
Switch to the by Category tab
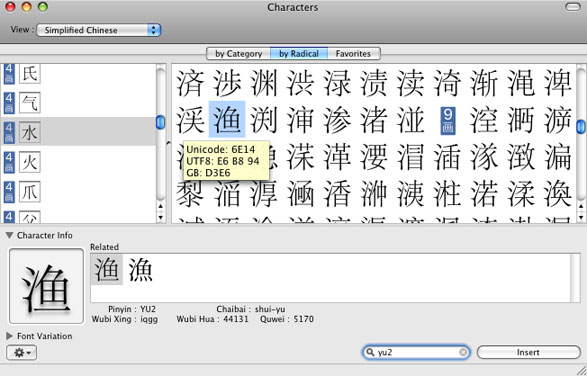(x=238, y=54)
